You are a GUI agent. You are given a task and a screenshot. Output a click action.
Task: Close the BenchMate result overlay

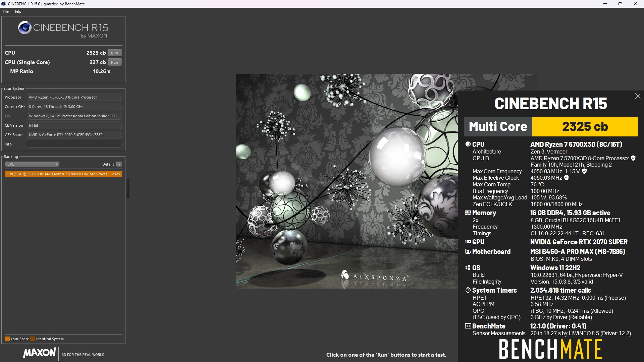[638, 96]
